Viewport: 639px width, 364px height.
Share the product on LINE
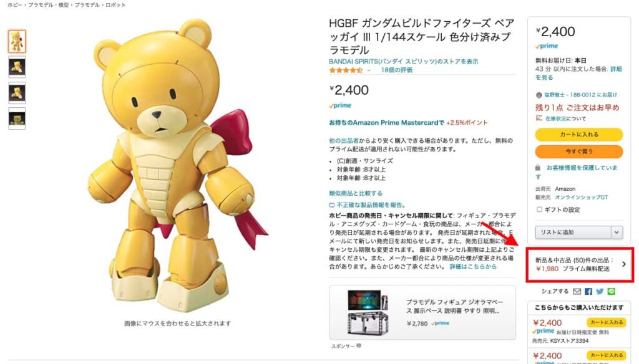611,292
